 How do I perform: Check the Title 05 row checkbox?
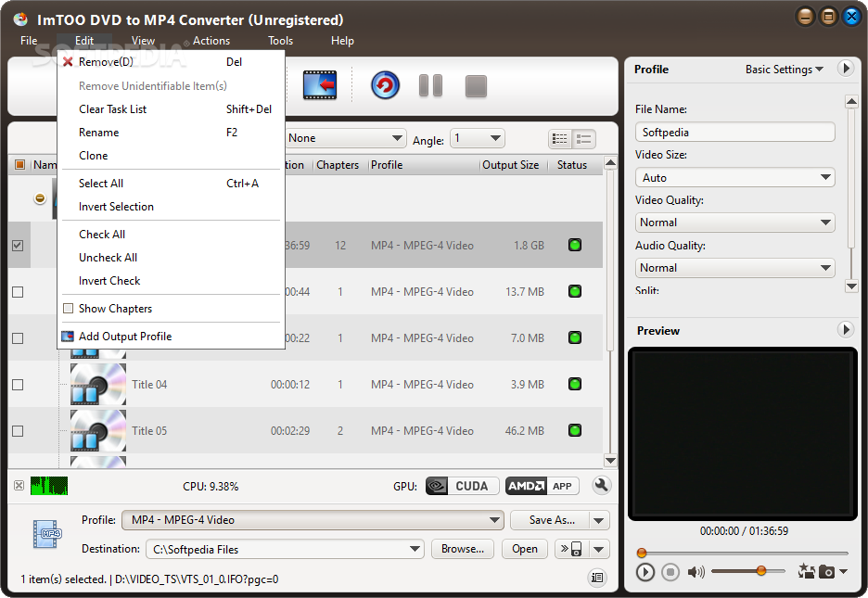coord(18,431)
